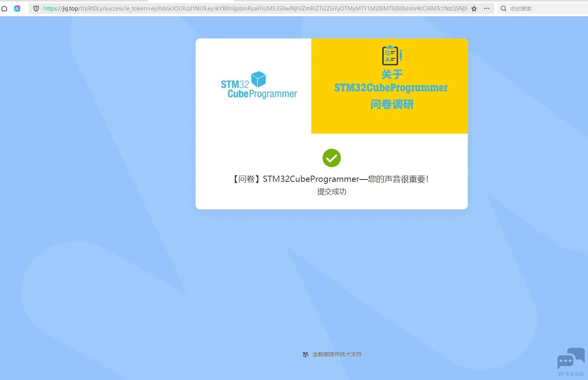588x380 pixels.
Task: Click the '问卷调研' banner heading text
Action: coord(392,104)
